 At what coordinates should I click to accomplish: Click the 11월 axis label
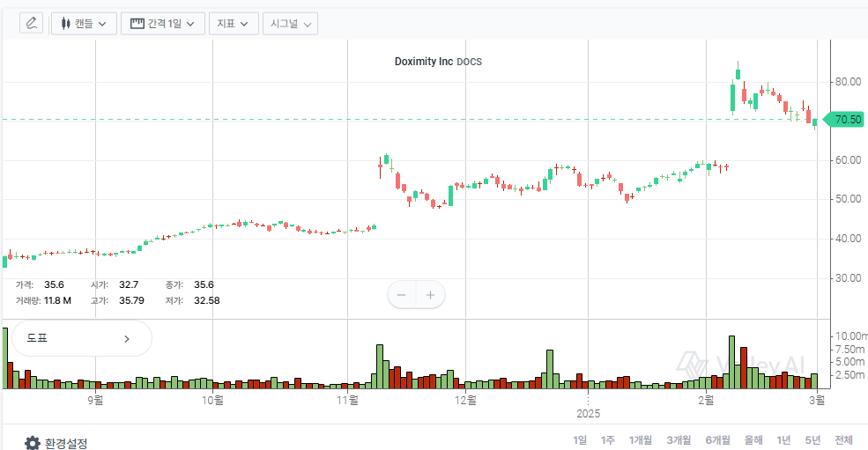(347, 400)
